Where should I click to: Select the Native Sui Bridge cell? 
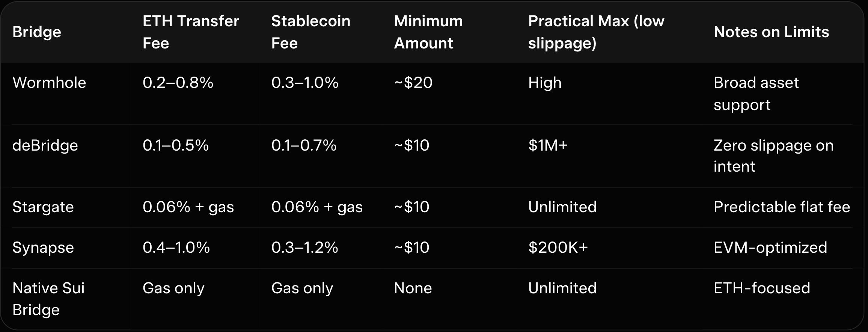[48, 299]
